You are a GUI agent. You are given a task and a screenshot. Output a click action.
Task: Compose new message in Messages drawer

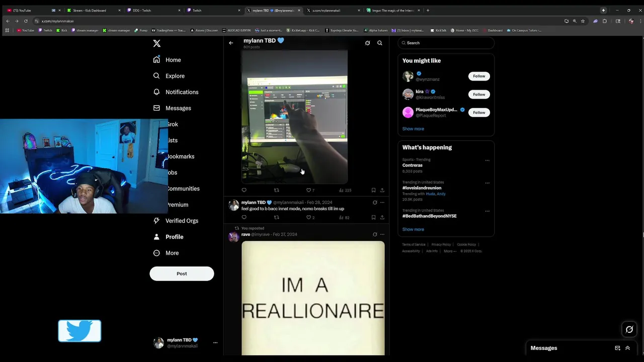pos(617,348)
